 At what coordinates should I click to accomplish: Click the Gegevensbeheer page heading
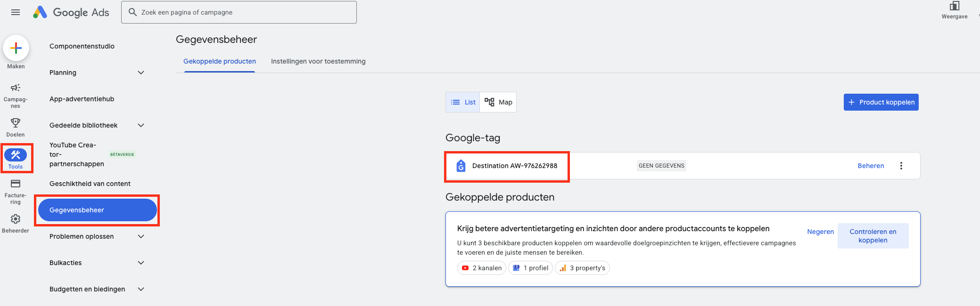pos(216,40)
